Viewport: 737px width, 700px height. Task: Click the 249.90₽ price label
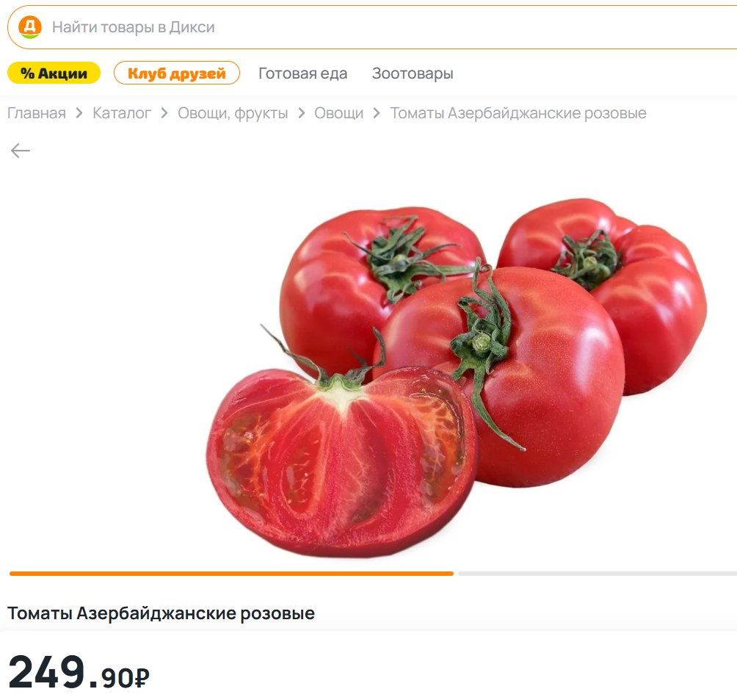click(79, 672)
